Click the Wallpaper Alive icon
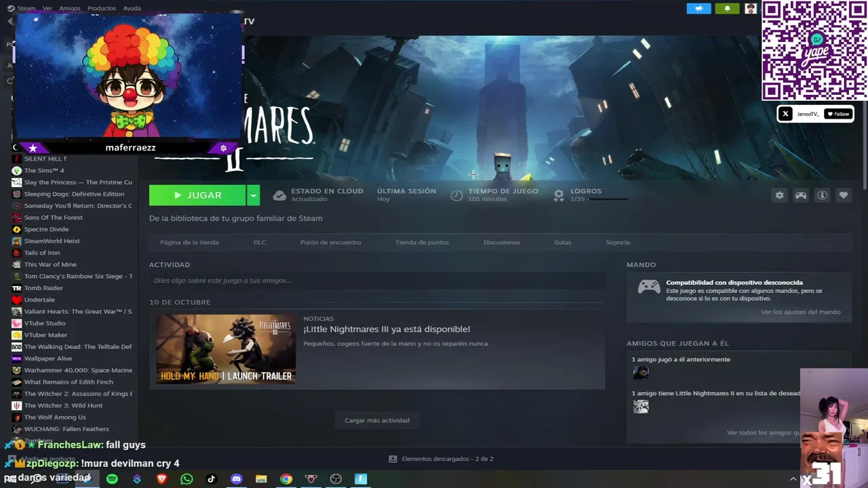Image resolution: width=868 pixels, height=488 pixels. point(16,359)
